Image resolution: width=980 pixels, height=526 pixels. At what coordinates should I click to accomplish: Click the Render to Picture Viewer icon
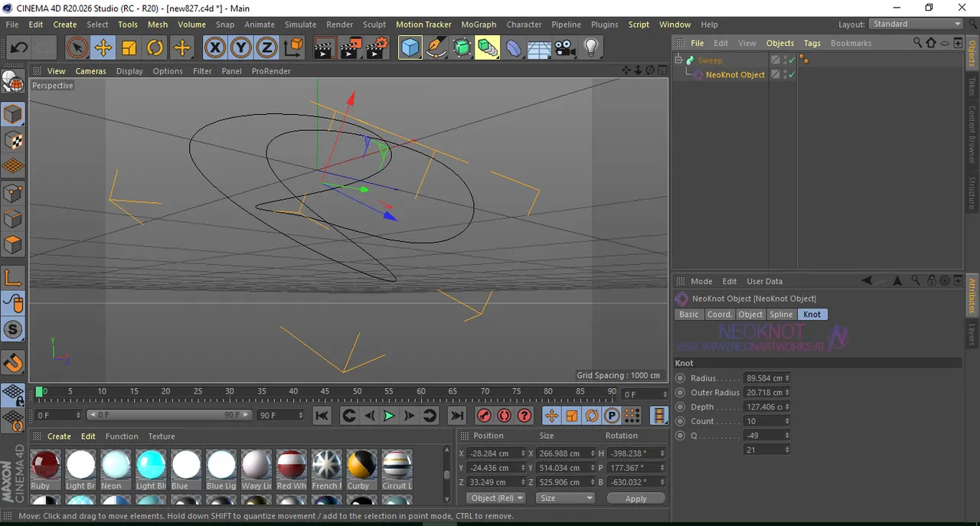(x=350, y=48)
